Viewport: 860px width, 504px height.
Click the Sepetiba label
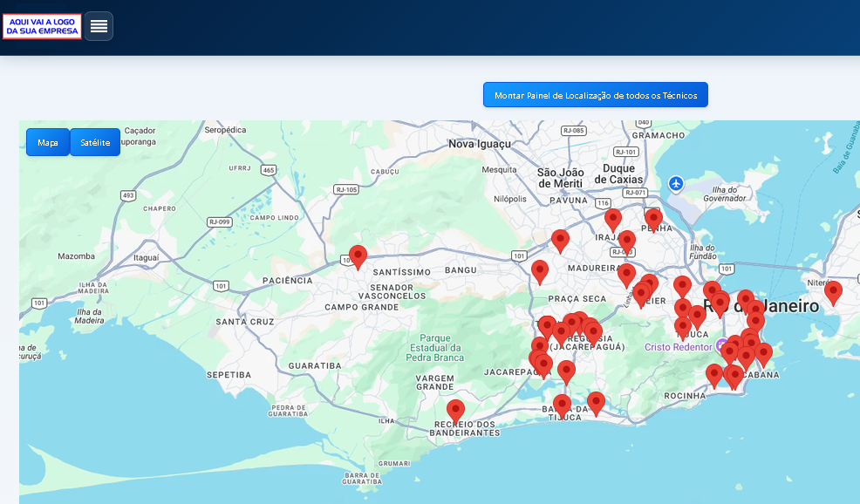pos(229,375)
